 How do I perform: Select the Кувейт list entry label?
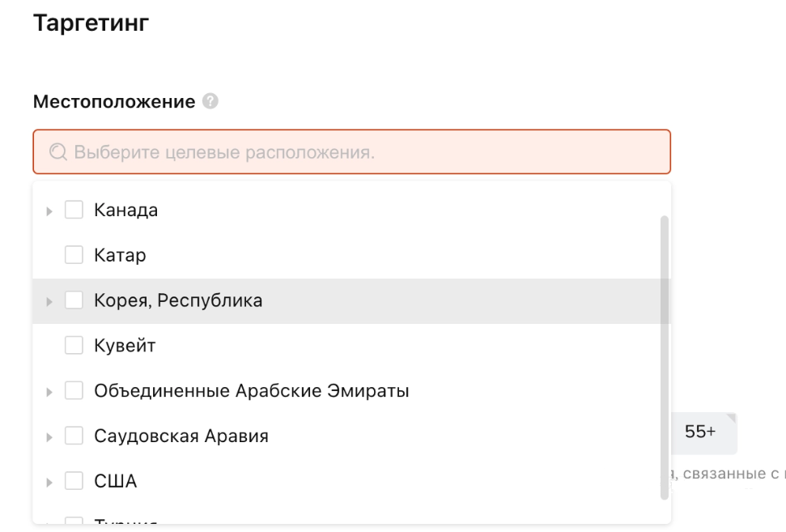(125, 346)
